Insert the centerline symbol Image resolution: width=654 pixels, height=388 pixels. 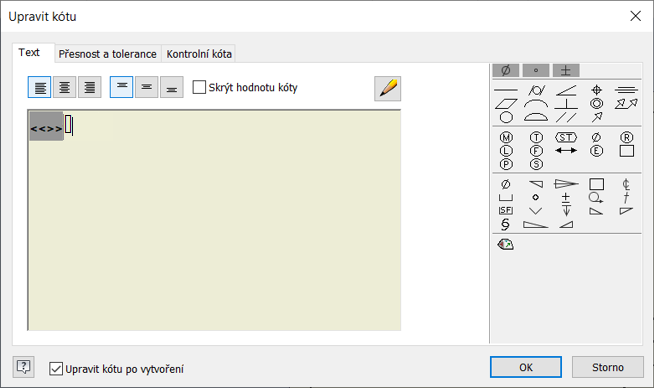click(626, 184)
